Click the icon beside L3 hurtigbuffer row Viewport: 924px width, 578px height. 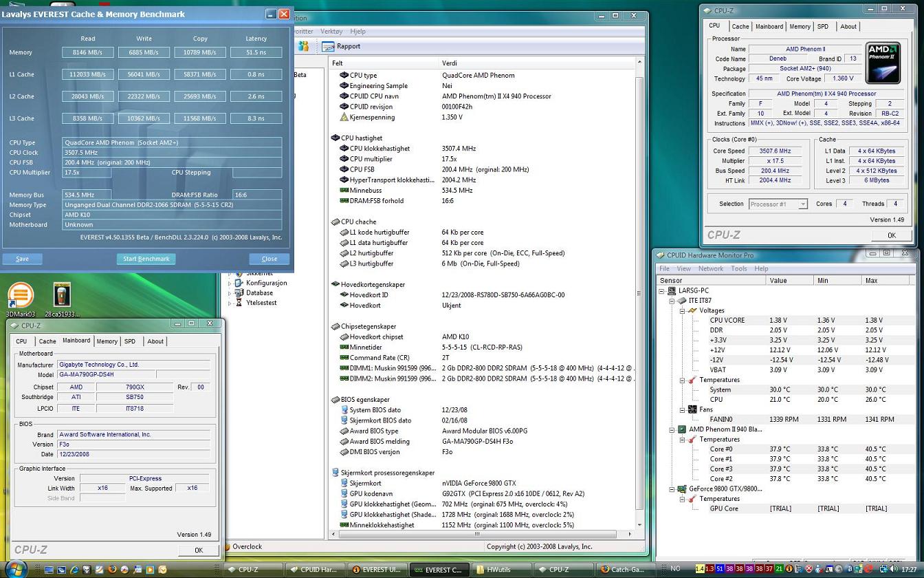coord(344,264)
